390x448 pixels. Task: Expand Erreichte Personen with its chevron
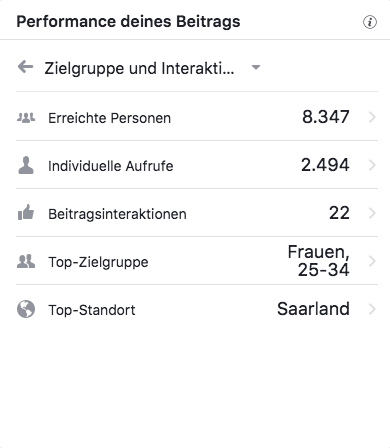(x=372, y=117)
